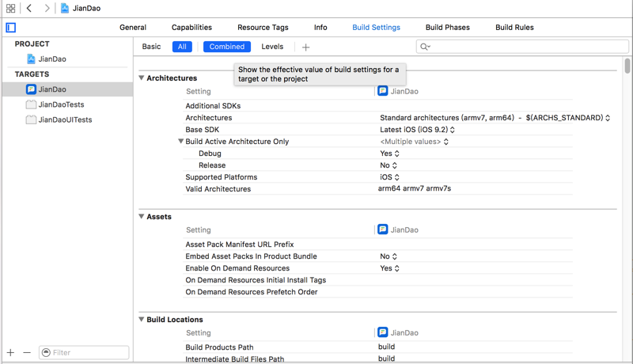Collapse Build Active Architecture Only row
Screen dimensions: 633x364
click(x=181, y=142)
